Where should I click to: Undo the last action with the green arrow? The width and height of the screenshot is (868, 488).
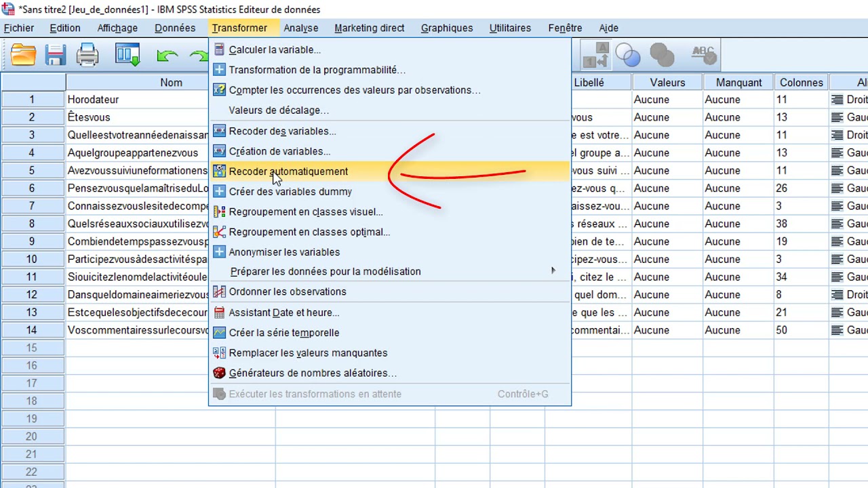pos(167,56)
